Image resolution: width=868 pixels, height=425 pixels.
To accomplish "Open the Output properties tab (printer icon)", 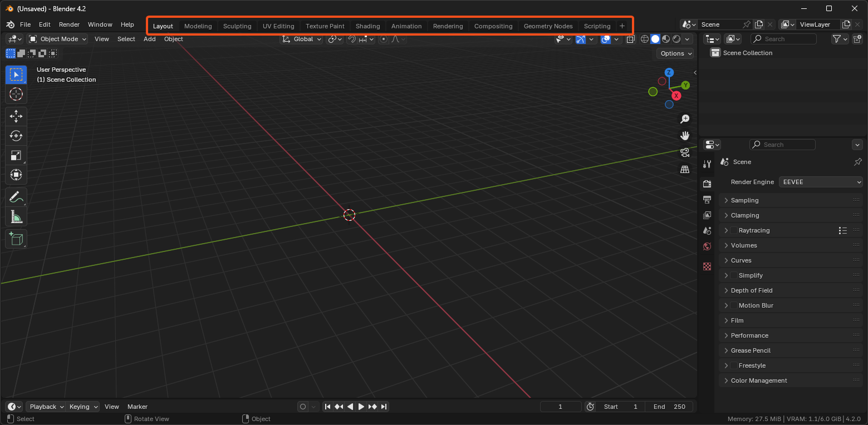I will click(707, 199).
